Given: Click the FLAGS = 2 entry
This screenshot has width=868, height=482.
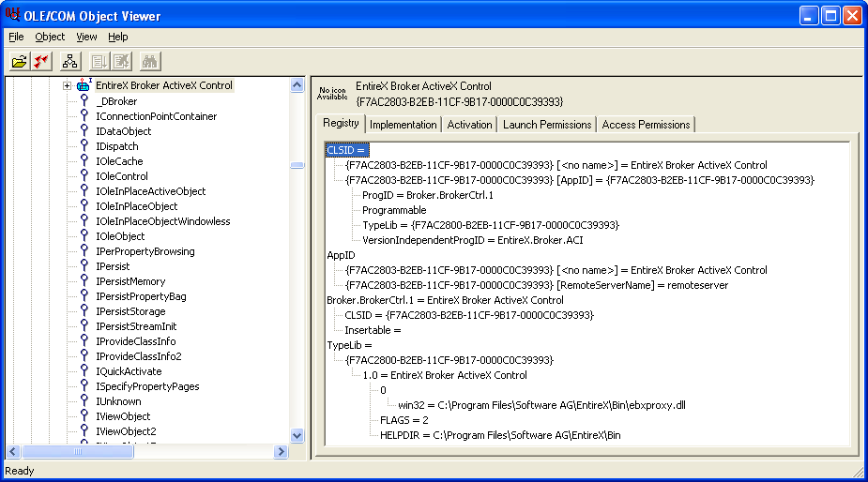Looking at the screenshot, I should point(404,420).
